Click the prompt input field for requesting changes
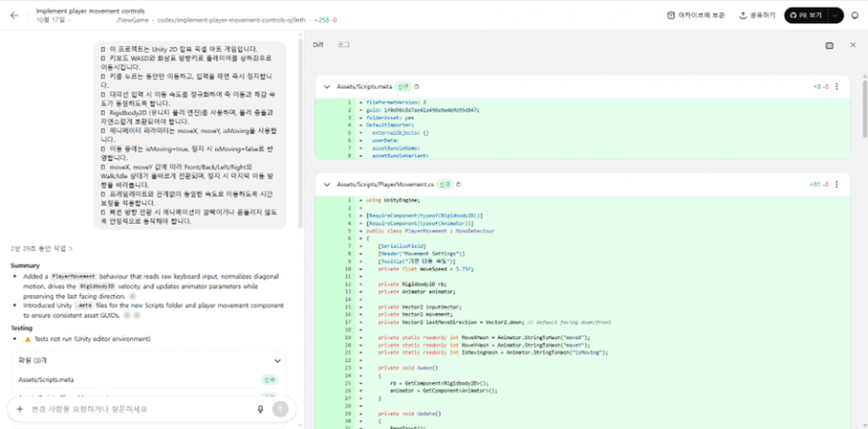 135,409
